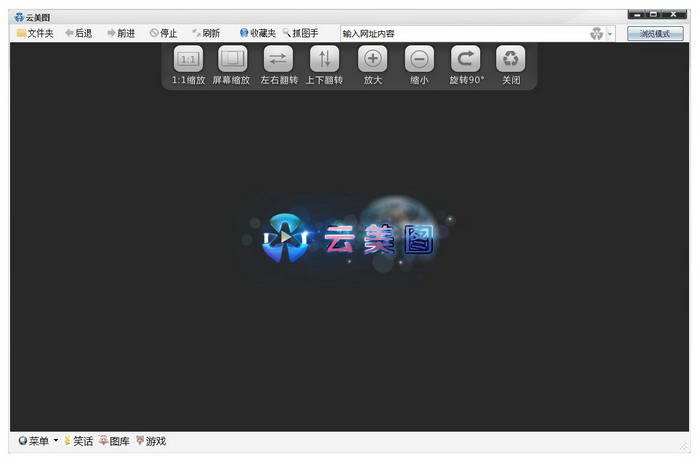Zoom in with the 放大 icon

373,58
